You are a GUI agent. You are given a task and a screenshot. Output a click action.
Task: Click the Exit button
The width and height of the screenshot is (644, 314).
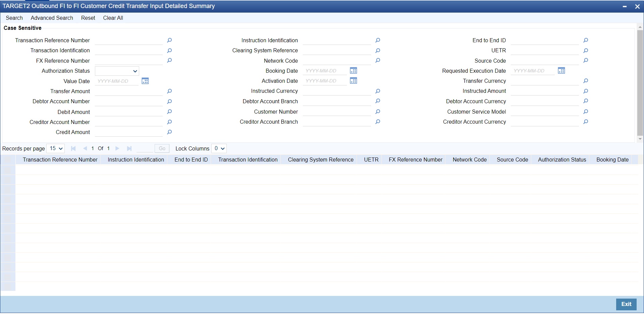pyautogui.click(x=626, y=304)
